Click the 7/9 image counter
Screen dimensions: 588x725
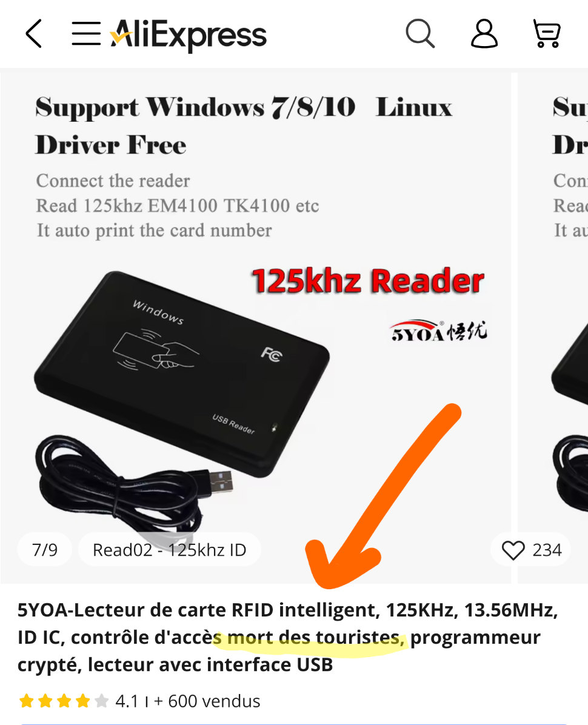pyautogui.click(x=45, y=550)
